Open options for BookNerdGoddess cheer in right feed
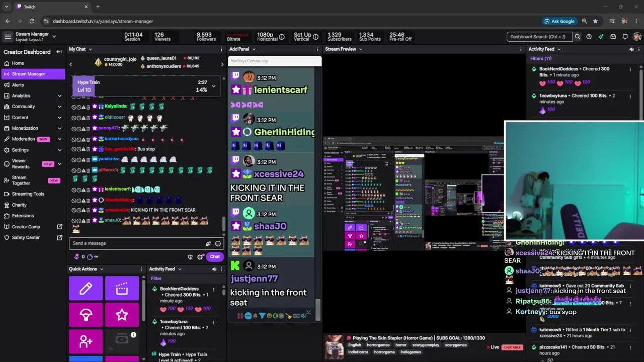The width and height of the screenshot is (644, 362). 630,69
